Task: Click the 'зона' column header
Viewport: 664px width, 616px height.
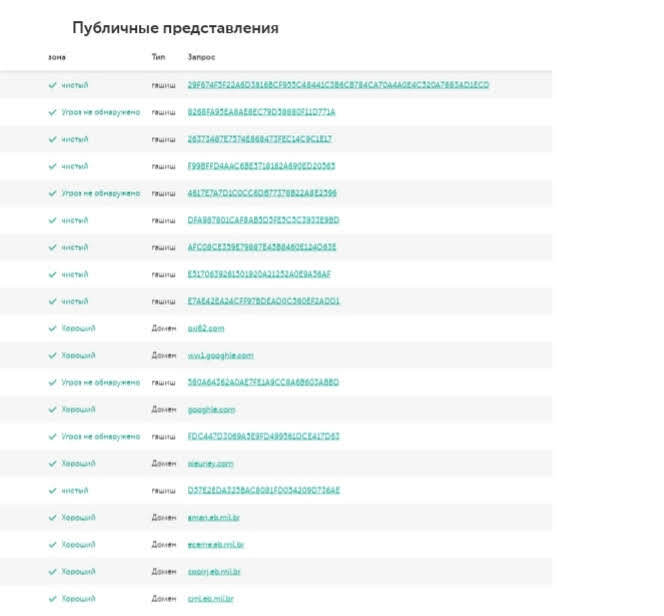Action: [57, 57]
